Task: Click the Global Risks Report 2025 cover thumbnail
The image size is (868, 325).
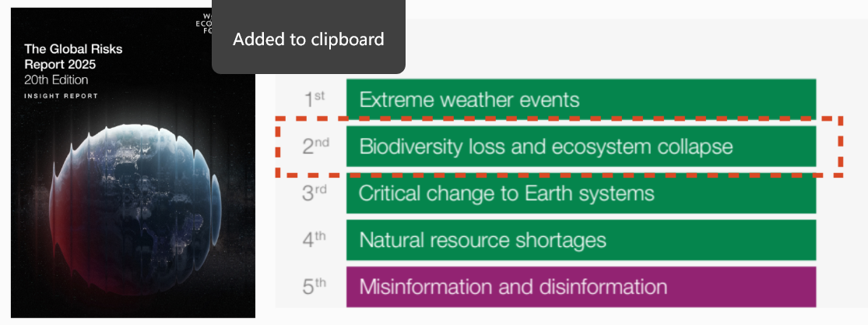Action: click(133, 162)
